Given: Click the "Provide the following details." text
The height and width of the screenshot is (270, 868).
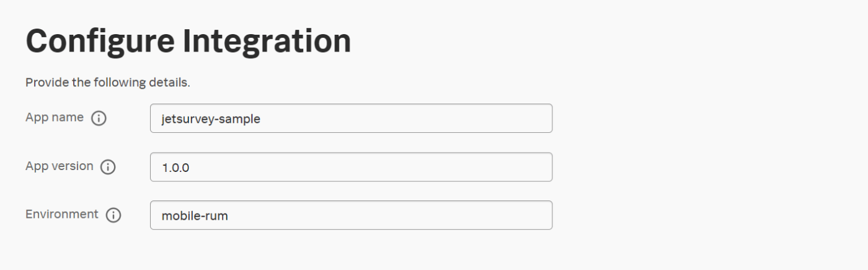Looking at the screenshot, I should [107, 83].
